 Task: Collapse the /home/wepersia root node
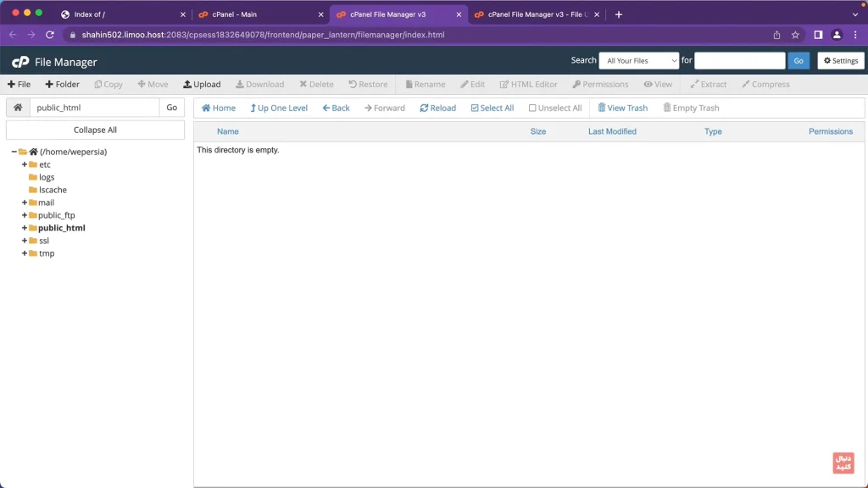tap(14, 152)
